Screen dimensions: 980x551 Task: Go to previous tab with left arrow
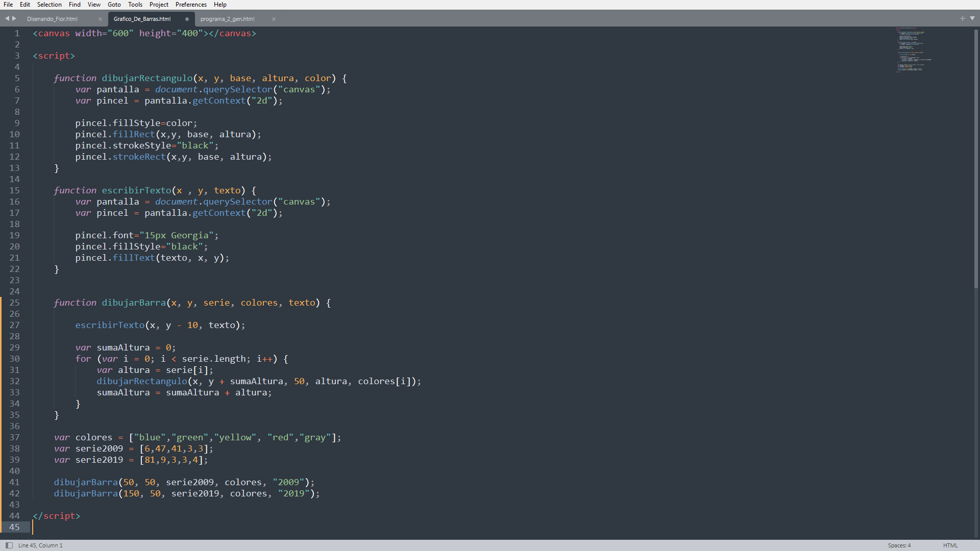pyautogui.click(x=7, y=18)
